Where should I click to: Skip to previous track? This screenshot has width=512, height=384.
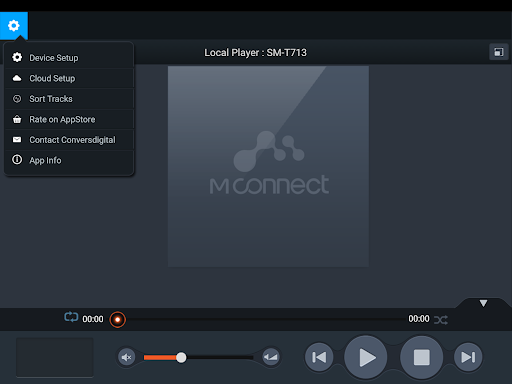(x=319, y=357)
